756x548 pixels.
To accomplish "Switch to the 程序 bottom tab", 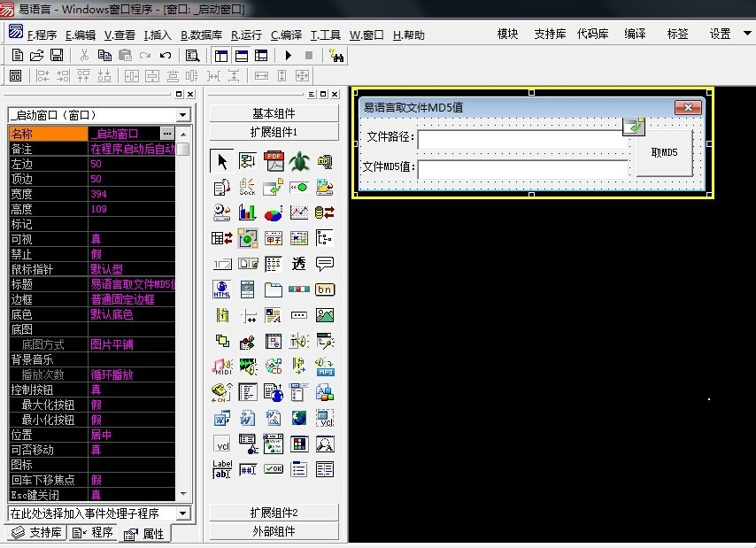I will pyautogui.click(x=93, y=533).
